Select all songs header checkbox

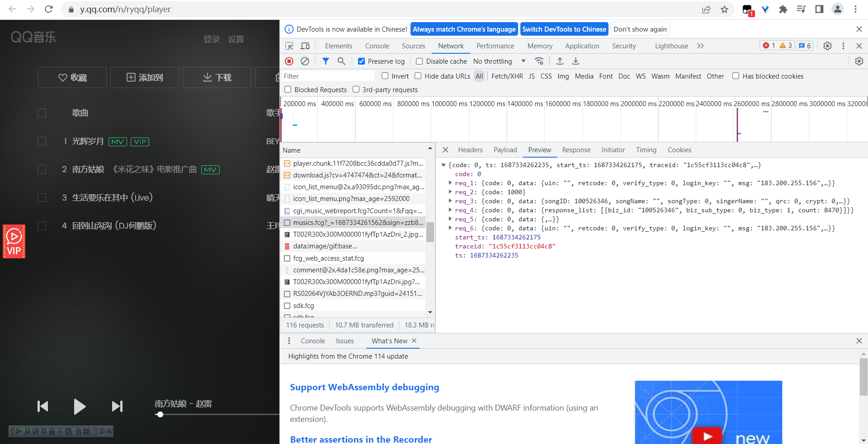pyautogui.click(x=42, y=113)
